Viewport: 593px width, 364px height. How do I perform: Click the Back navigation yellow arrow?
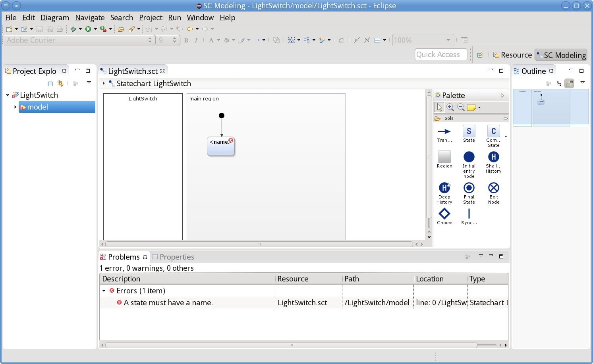point(190,29)
